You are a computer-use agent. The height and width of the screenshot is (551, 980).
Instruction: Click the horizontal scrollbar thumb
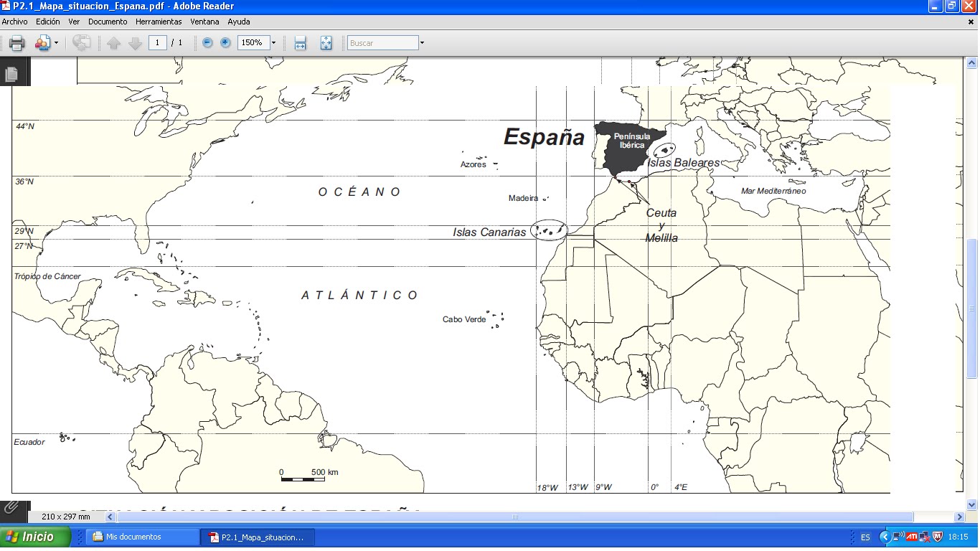pos(515,517)
